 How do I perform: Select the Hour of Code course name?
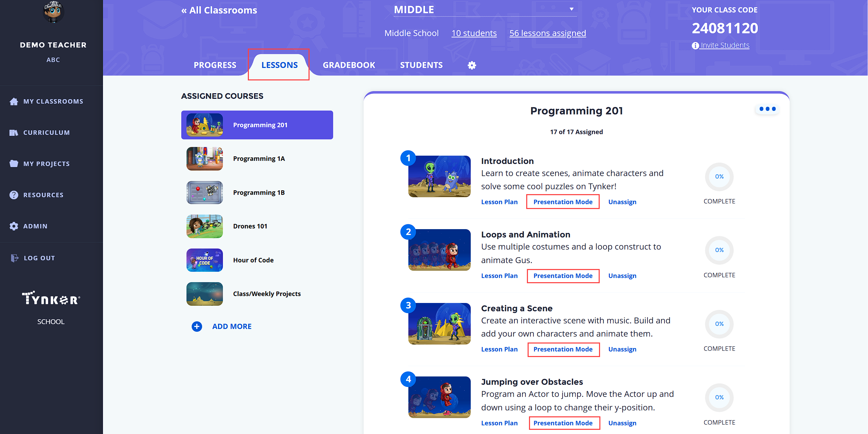tap(253, 260)
